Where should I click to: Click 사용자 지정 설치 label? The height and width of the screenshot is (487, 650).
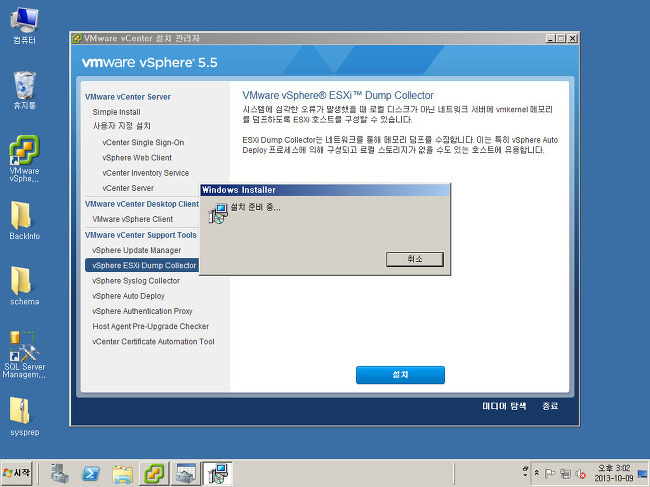[x=121, y=126]
